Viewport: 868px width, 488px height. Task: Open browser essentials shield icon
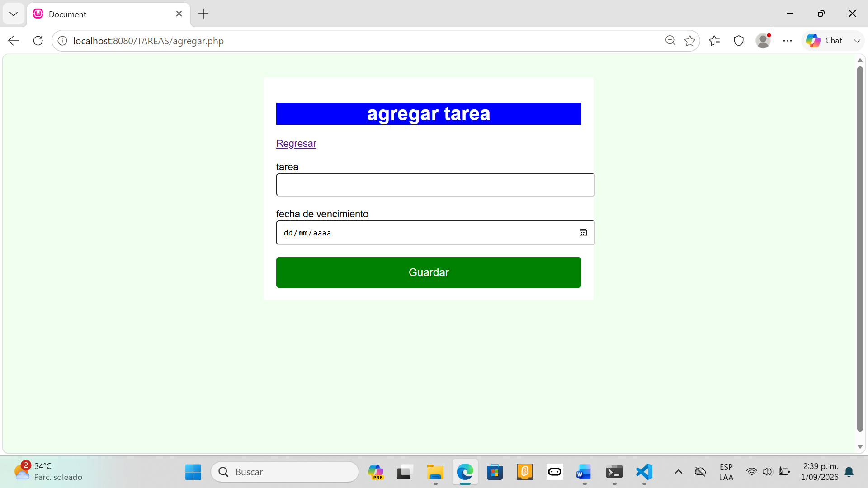click(x=739, y=41)
